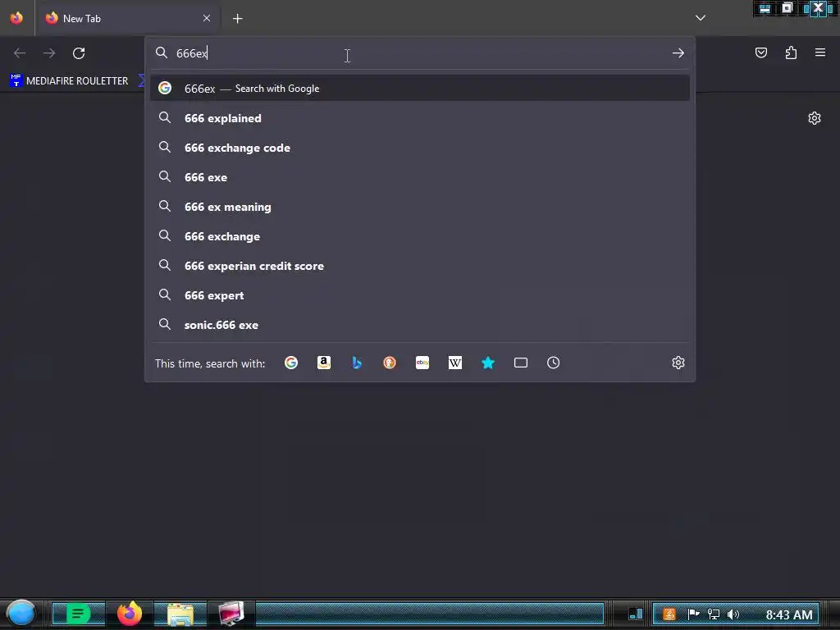Click the Go arrow in address bar
This screenshot has width=840, height=630.
[678, 53]
